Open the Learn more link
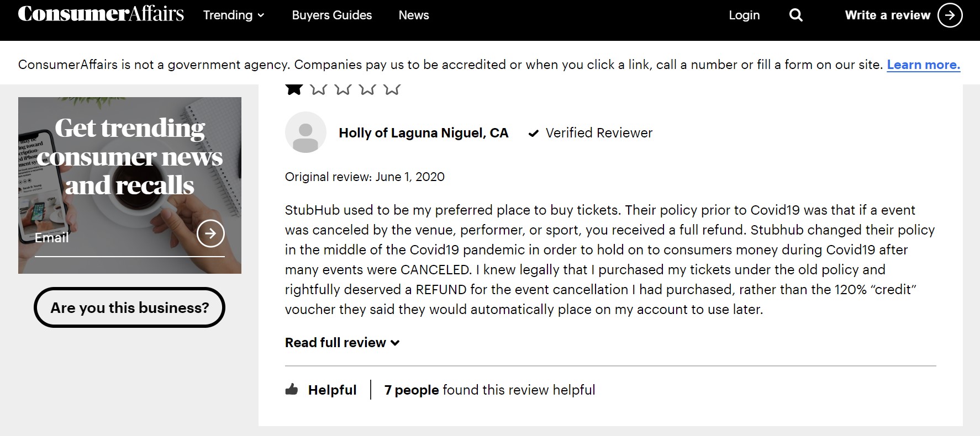 click(924, 65)
